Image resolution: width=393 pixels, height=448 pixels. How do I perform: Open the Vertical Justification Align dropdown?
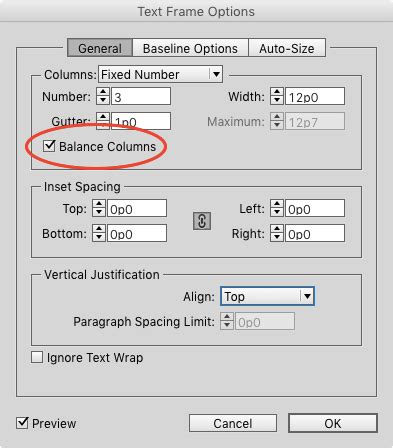pyautogui.click(x=267, y=296)
